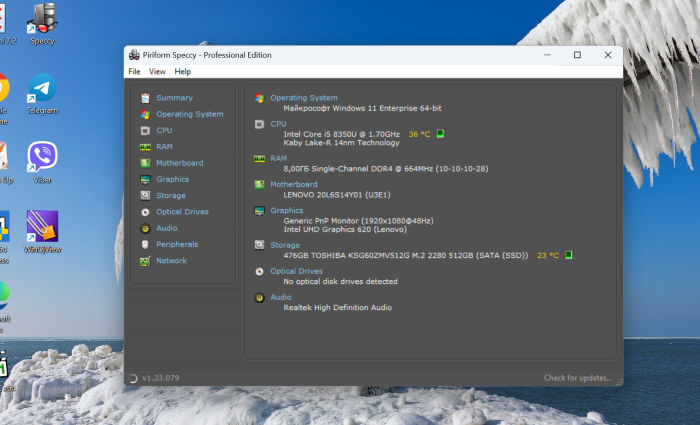
Task: Click the Peripherals mouse icon in sidebar
Action: point(145,245)
